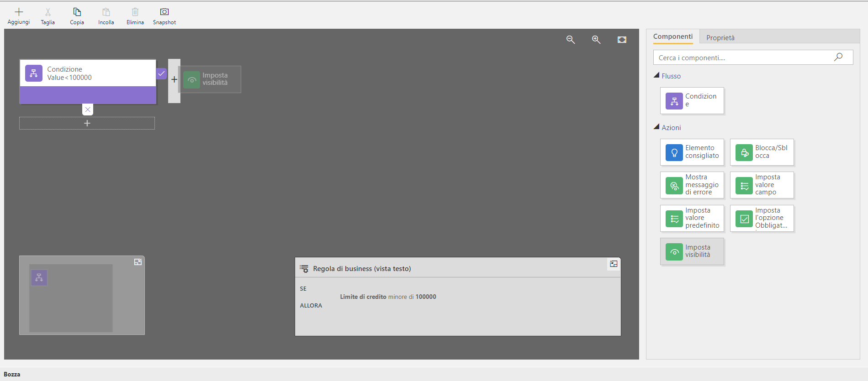Click the ALLORA label in text view

point(311,306)
